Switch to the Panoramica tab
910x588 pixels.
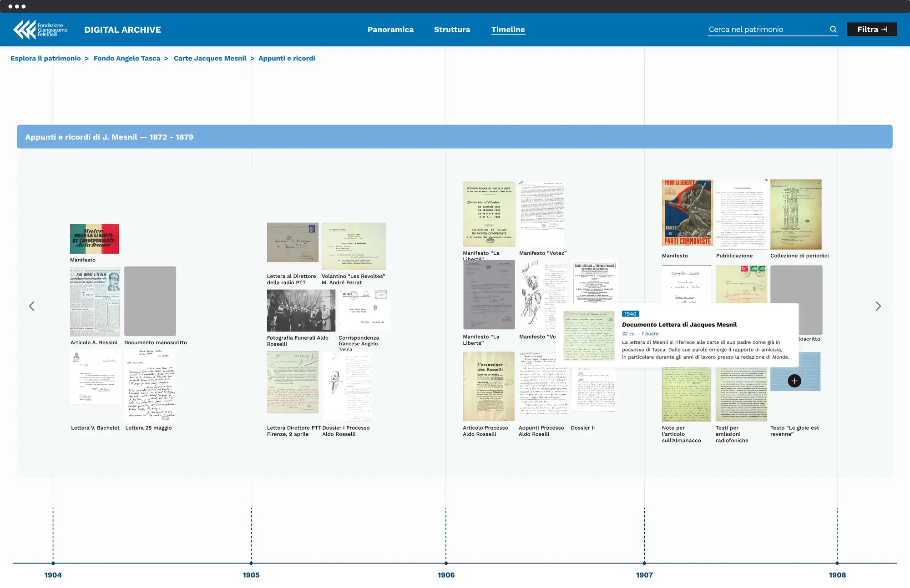click(x=390, y=30)
